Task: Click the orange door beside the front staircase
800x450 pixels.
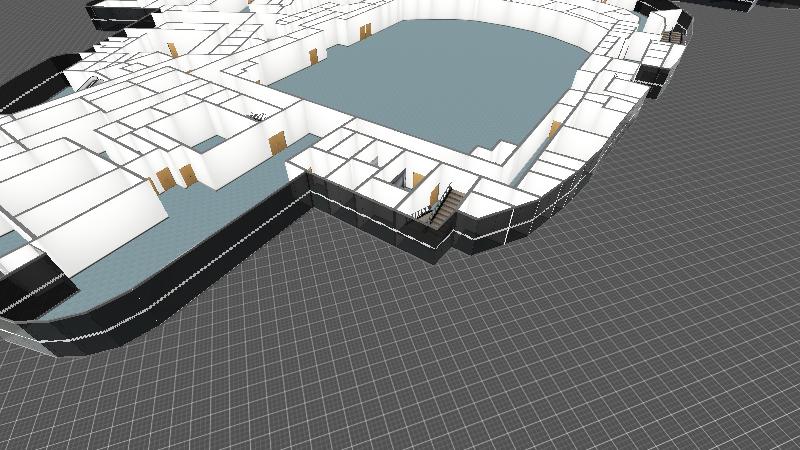Action: pos(418,180)
